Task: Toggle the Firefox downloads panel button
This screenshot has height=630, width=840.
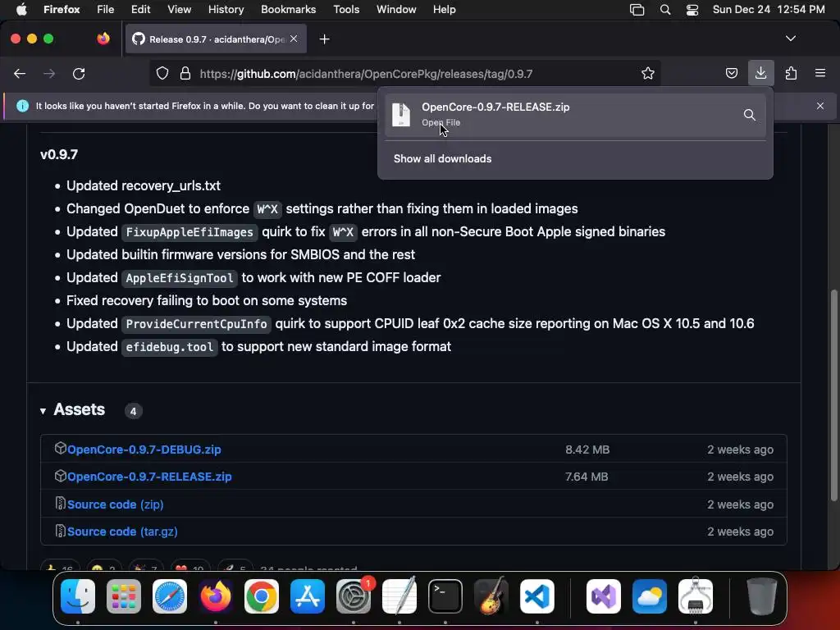Action: [x=760, y=73]
